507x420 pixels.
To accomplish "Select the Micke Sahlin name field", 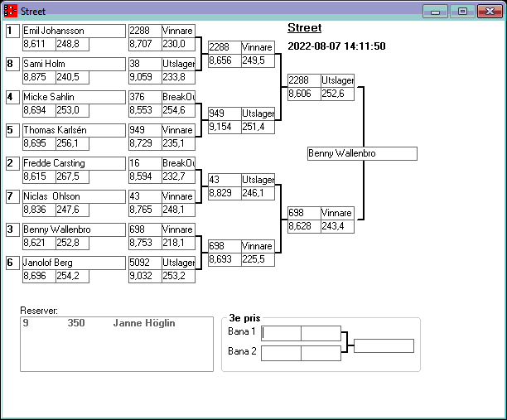I will [x=74, y=97].
